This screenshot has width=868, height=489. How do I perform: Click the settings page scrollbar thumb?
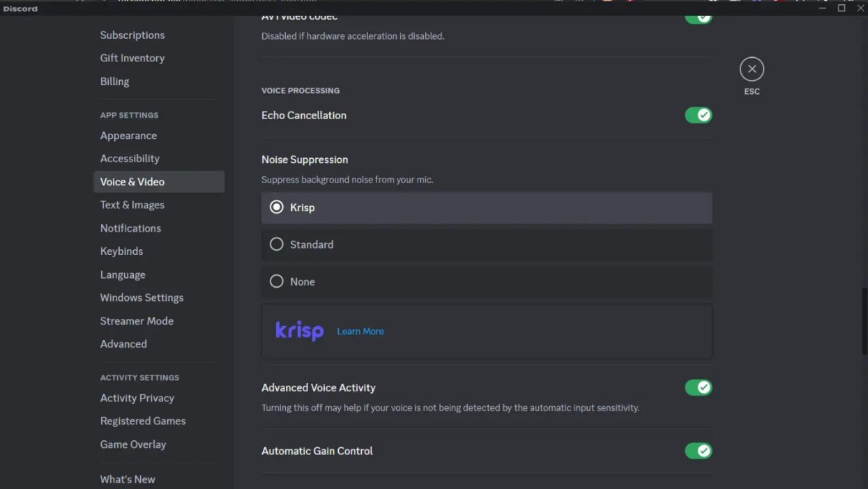(x=865, y=321)
